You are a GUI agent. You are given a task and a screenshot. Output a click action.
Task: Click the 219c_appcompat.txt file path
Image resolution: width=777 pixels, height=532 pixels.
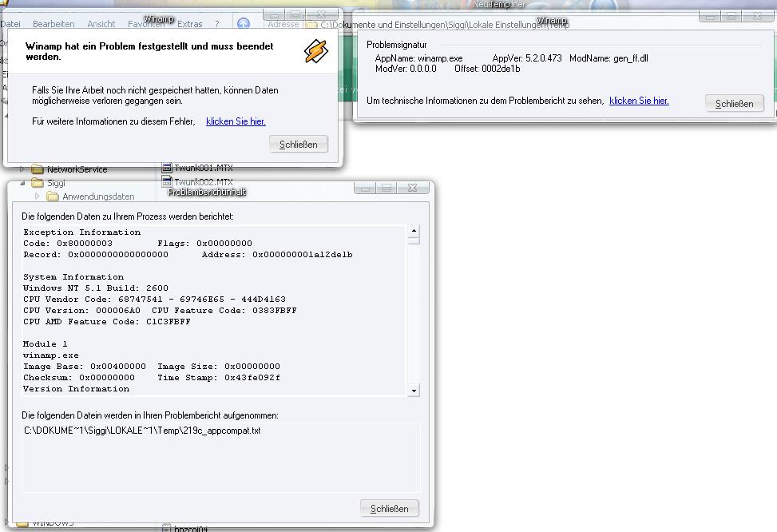click(x=142, y=431)
